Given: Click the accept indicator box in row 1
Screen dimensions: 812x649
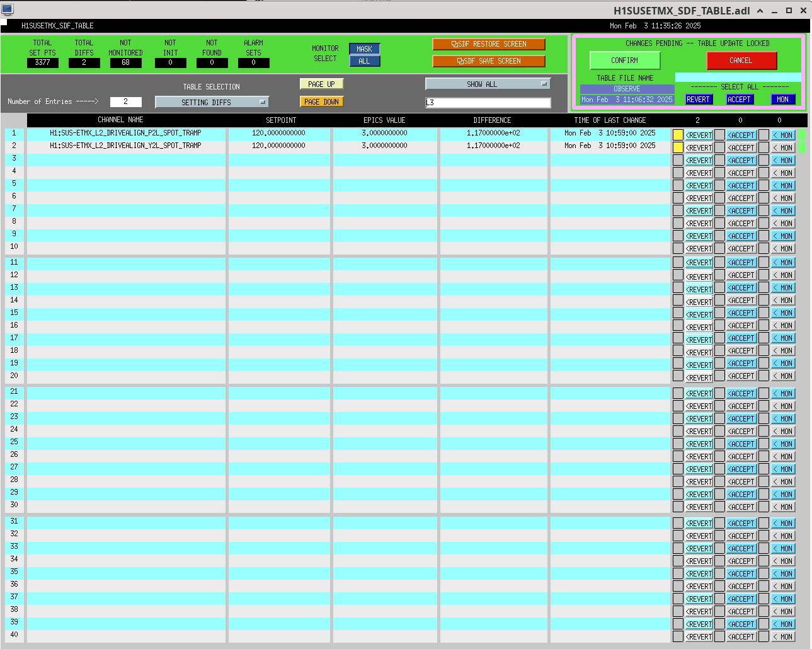Looking at the screenshot, I should coord(719,135).
